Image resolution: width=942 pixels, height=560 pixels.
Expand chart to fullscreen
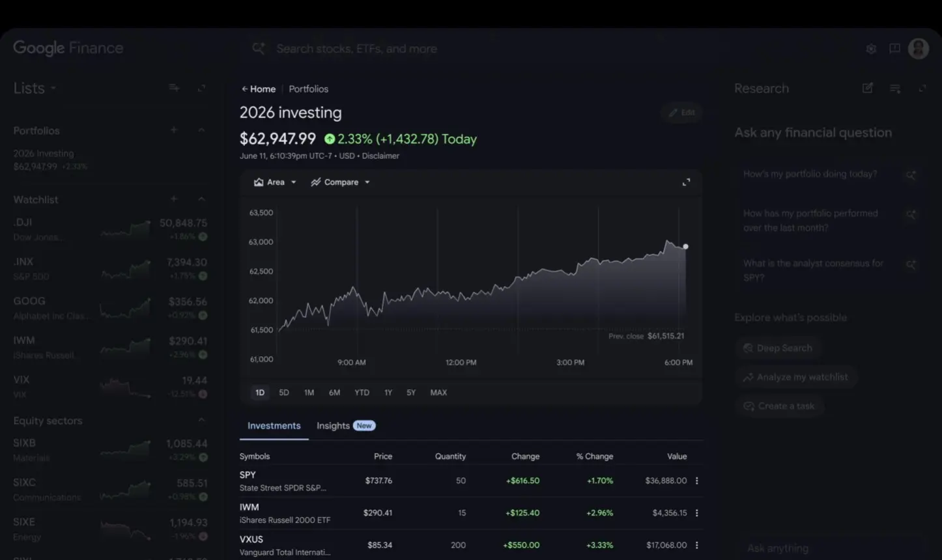coord(686,182)
